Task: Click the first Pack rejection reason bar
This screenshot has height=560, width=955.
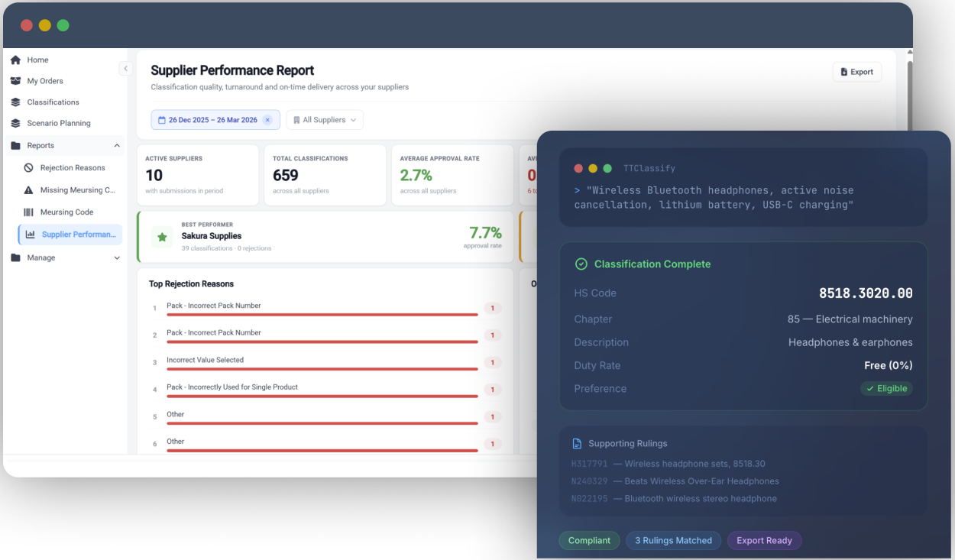Action: [x=322, y=315]
